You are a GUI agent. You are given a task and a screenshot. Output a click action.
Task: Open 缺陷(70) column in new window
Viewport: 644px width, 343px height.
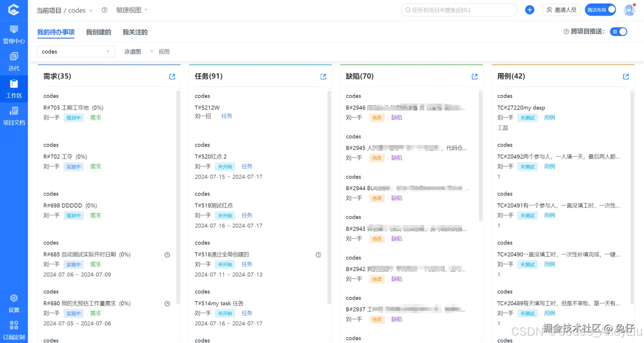tap(475, 77)
